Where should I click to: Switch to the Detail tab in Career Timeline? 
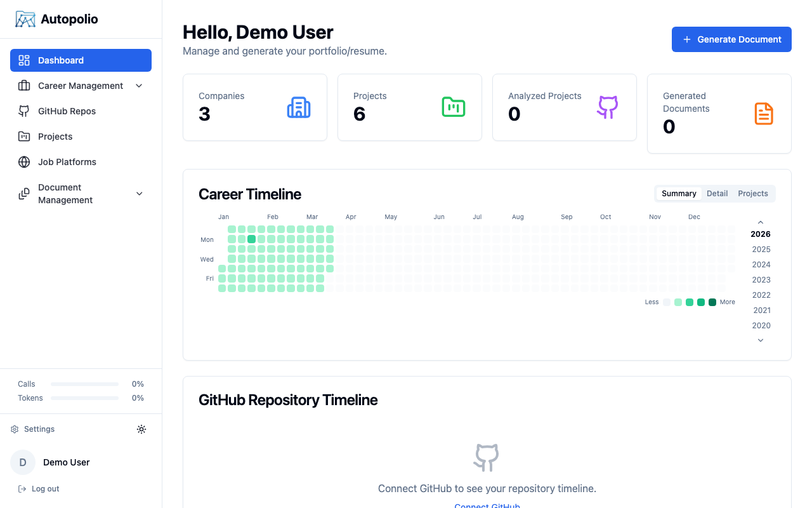pyautogui.click(x=717, y=193)
